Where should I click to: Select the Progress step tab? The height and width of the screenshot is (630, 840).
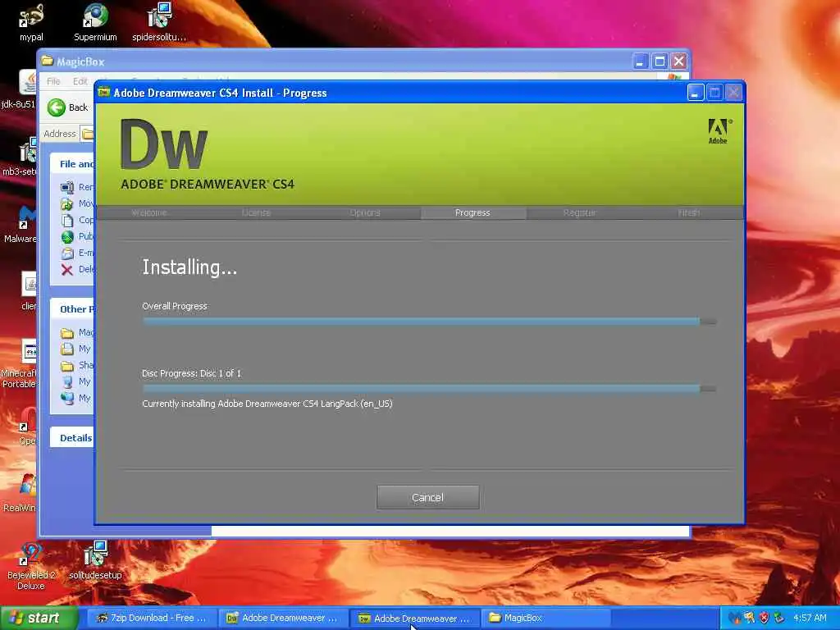[472, 212]
